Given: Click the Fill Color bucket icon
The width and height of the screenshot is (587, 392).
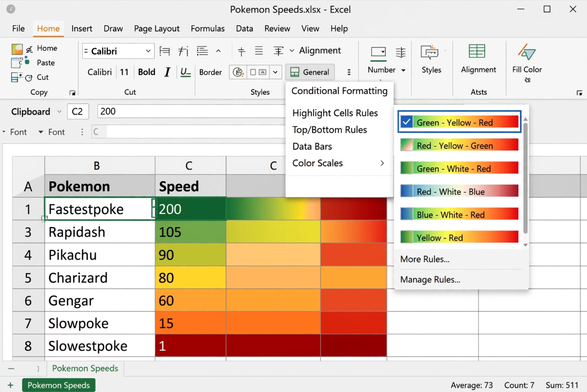Looking at the screenshot, I should (527, 52).
